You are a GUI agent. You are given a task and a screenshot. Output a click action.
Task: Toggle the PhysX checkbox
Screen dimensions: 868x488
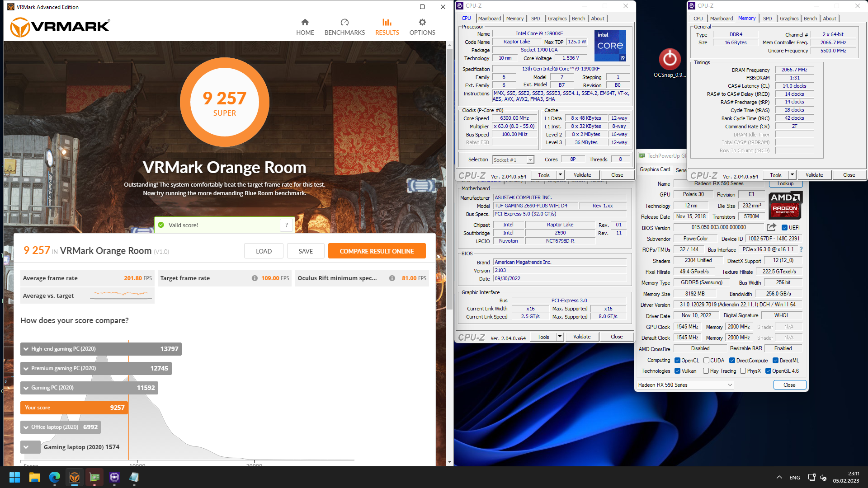743,371
